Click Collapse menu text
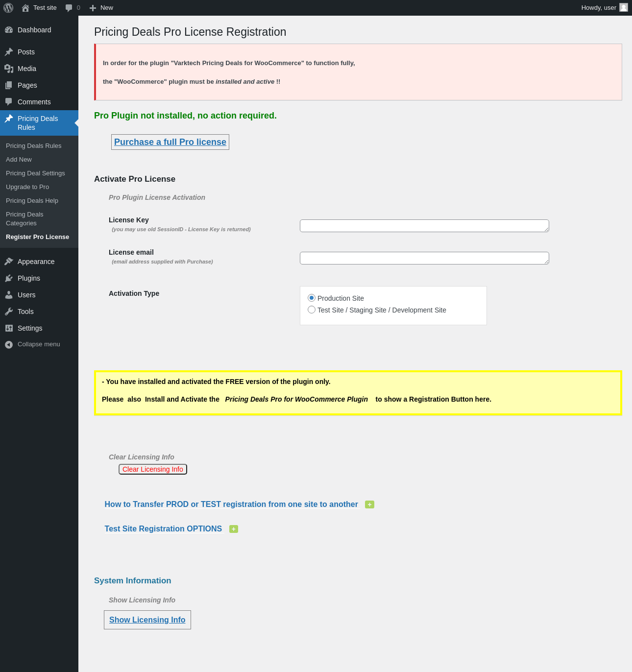 39,344
